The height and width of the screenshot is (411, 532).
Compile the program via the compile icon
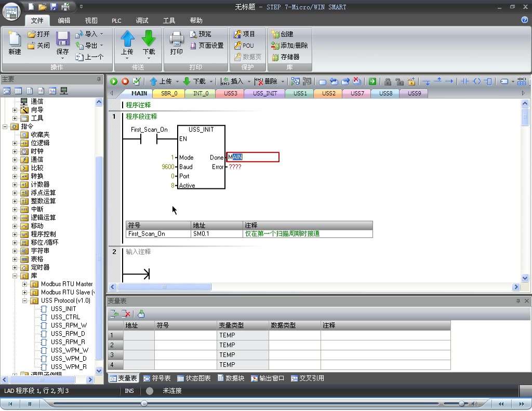[136, 81]
